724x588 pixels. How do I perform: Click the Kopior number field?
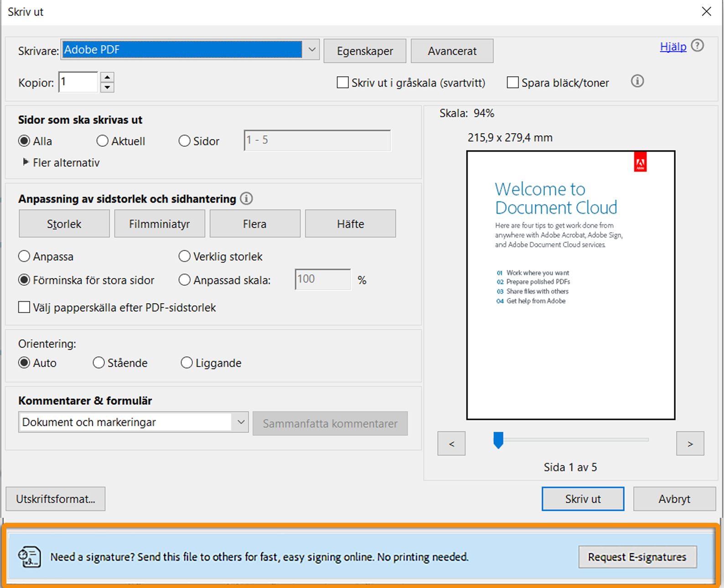[x=78, y=82]
